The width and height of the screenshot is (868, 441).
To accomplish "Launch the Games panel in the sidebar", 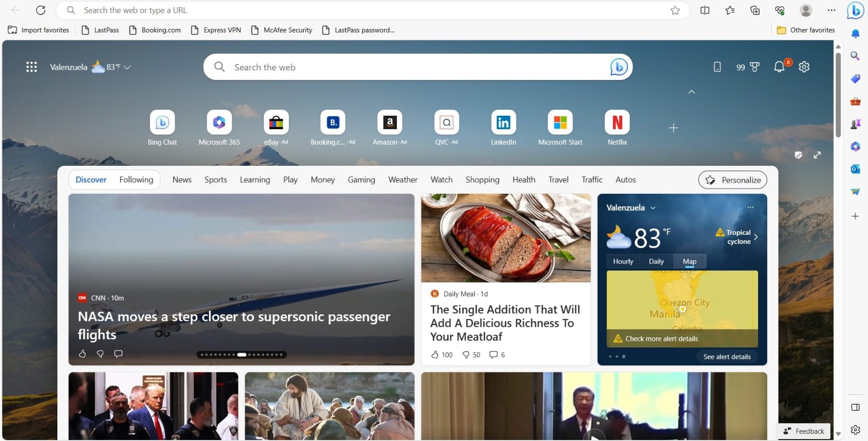I will click(x=855, y=124).
